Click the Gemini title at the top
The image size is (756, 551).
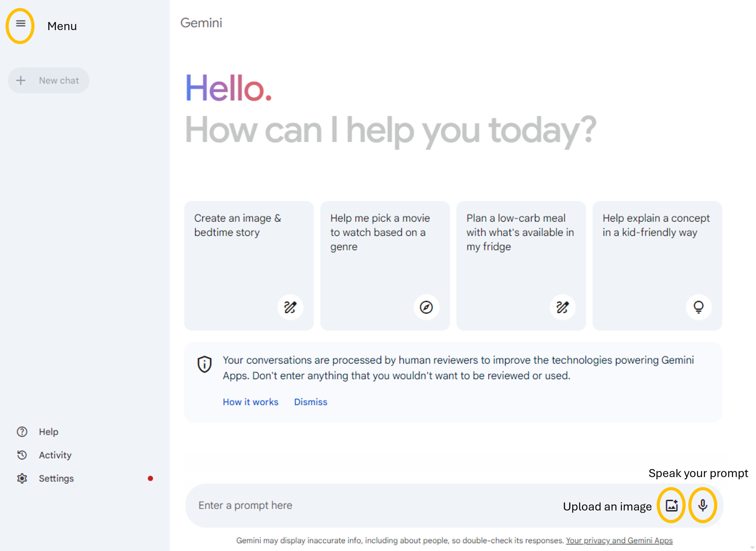(202, 23)
